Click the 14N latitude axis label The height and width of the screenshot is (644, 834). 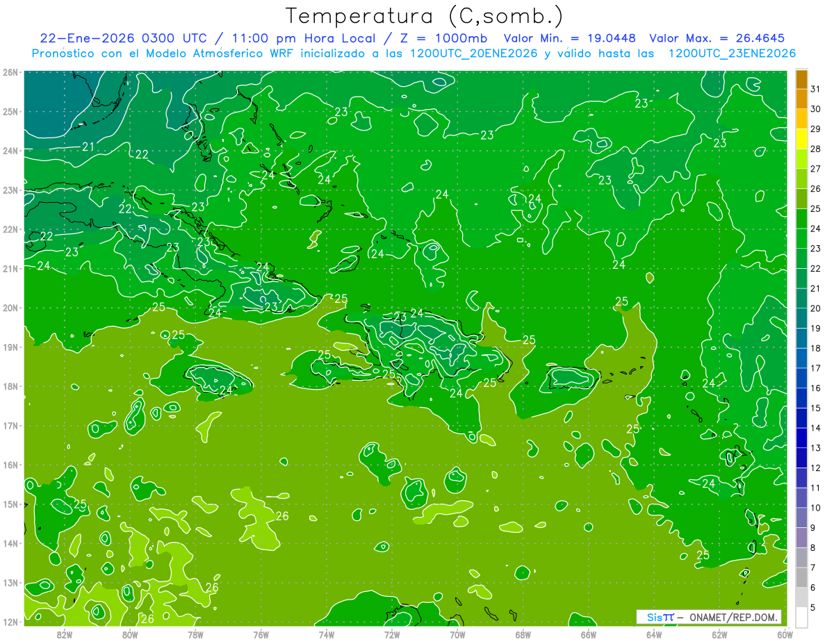(x=10, y=543)
